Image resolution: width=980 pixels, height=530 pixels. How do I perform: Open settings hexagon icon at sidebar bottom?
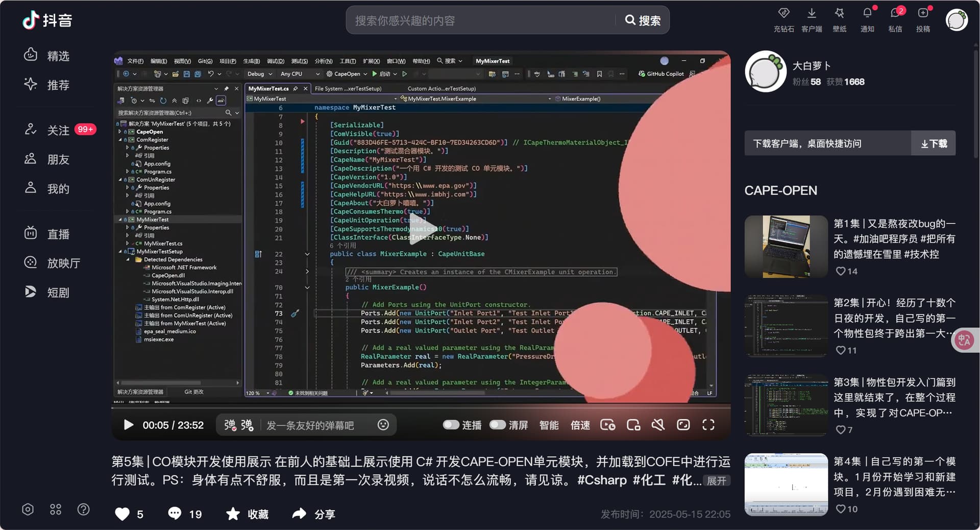point(28,509)
